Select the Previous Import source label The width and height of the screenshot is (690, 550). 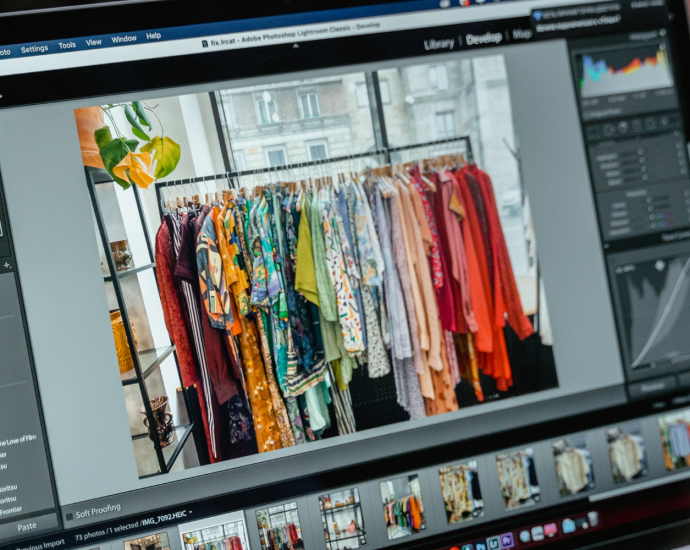(40, 546)
